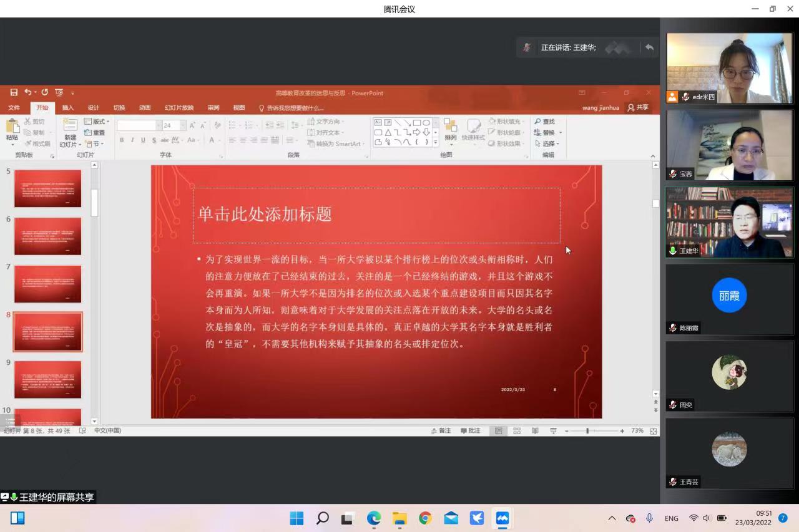Open the Insert (插入) ribbon tab

click(67, 107)
